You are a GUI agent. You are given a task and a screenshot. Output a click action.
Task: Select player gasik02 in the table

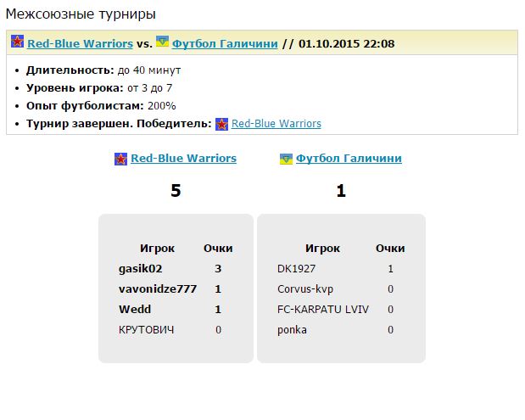[140, 269]
